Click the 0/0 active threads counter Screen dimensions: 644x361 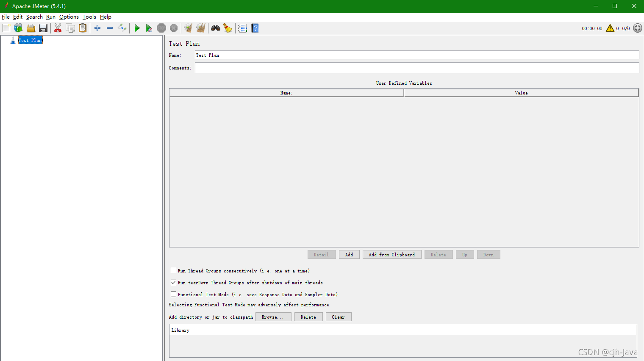click(x=626, y=28)
